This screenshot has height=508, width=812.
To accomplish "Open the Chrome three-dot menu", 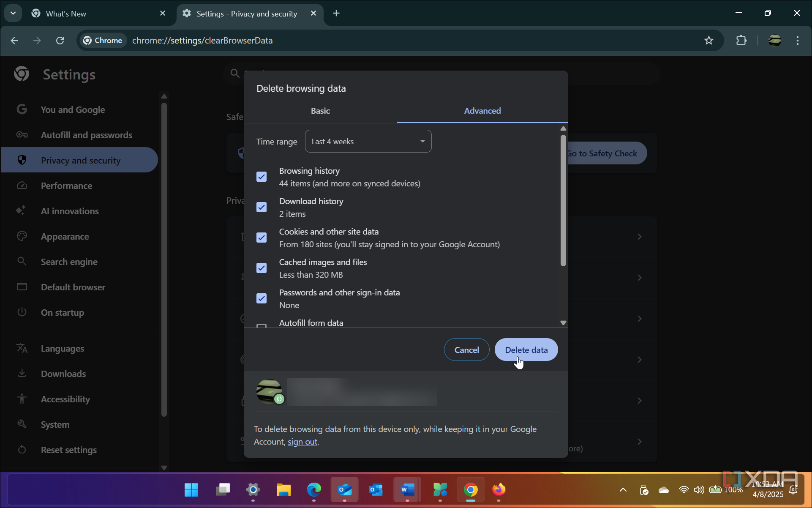I will click(x=797, y=41).
